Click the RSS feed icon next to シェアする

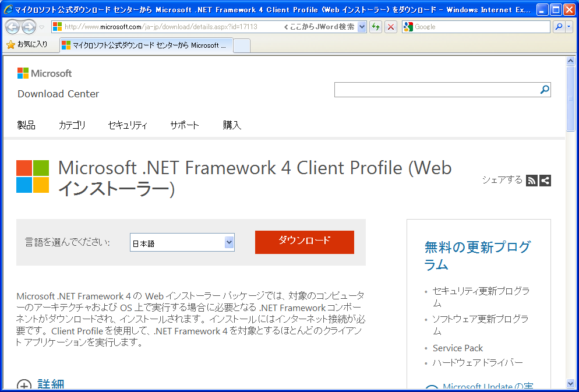pos(532,181)
